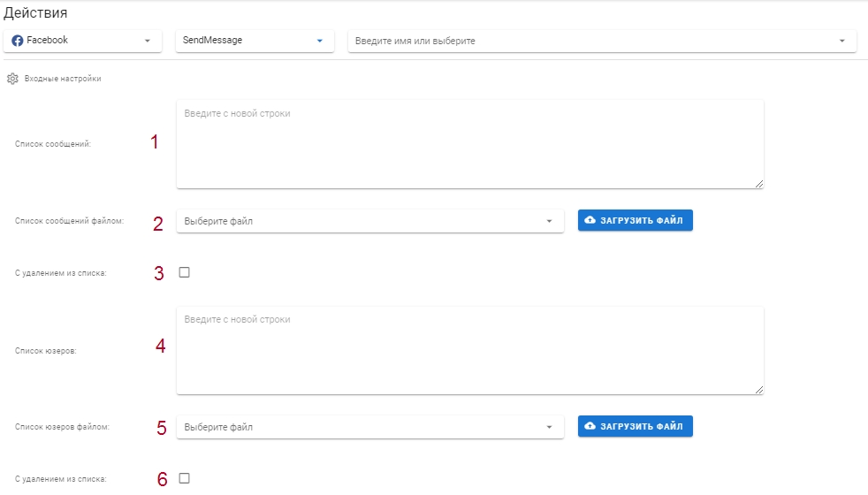Click the cloud upload icon in the message list file row
The height and width of the screenshot is (495, 868).
pos(590,220)
